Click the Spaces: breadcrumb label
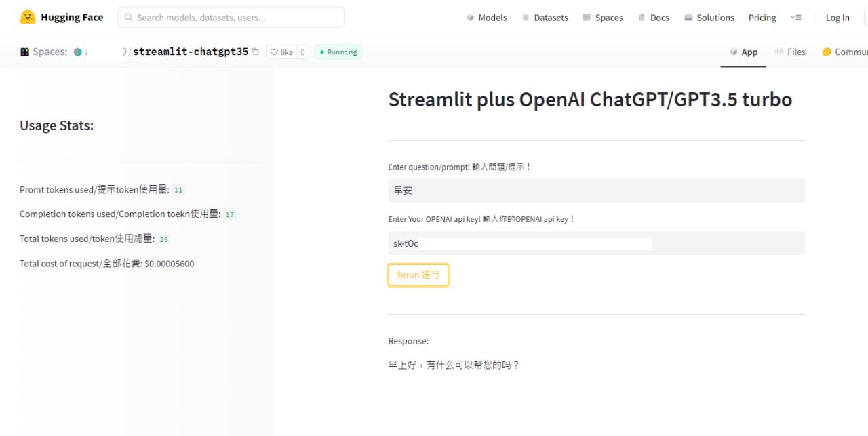The height and width of the screenshot is (436, 868). (50, 52)
